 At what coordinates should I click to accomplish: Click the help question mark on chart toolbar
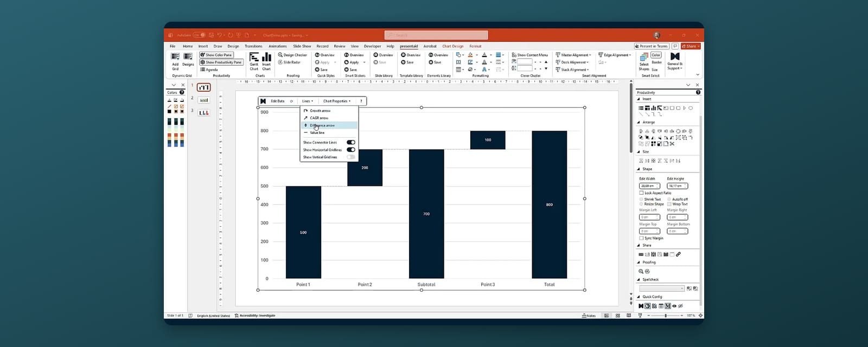pyautogui.click(x=361, y=101)
